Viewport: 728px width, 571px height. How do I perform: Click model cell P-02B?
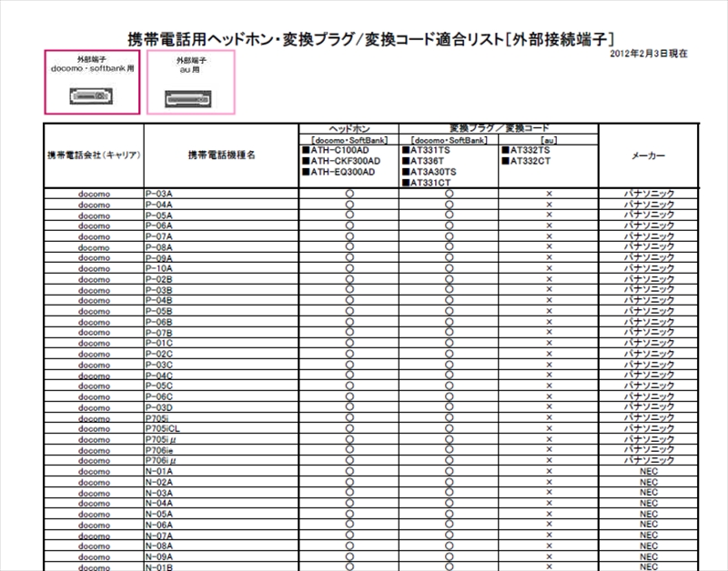221,279
